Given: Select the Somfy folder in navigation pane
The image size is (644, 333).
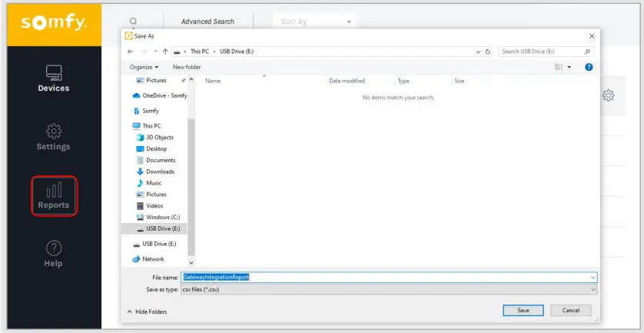Looking at the screenshot, I should pos(146,111).
